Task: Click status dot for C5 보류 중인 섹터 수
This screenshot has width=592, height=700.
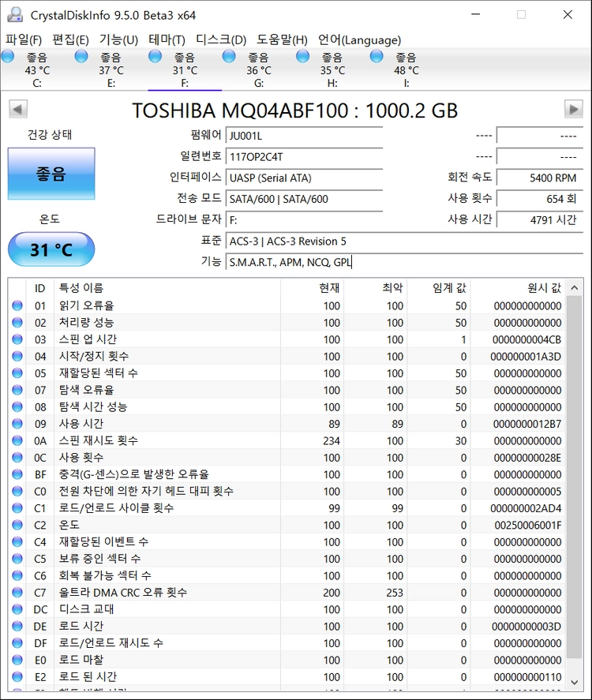Action: tap(17, 559)
